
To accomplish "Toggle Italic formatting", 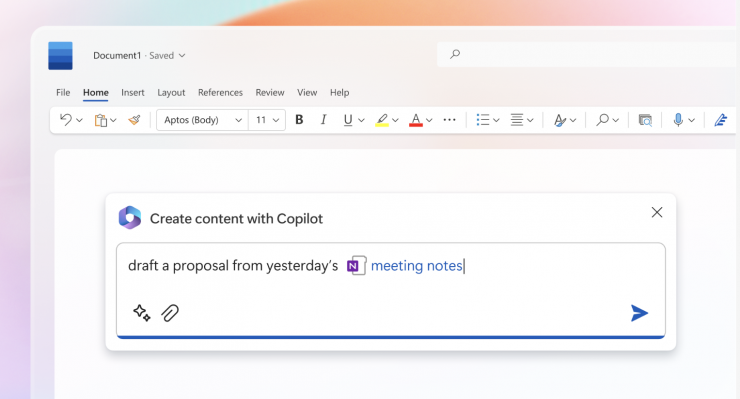I will click(323, 120).
